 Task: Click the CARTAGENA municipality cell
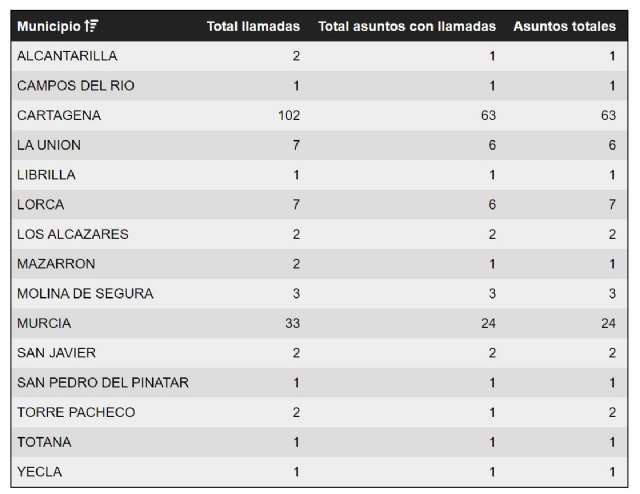pyautogui.click(x=59, y=115)
